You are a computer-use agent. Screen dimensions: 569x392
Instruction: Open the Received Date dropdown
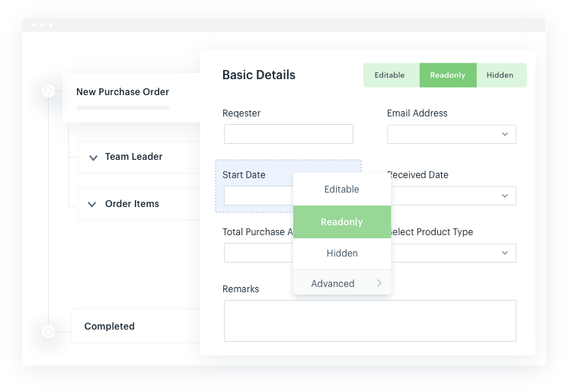pyautogui.click(x=454, y=196)
